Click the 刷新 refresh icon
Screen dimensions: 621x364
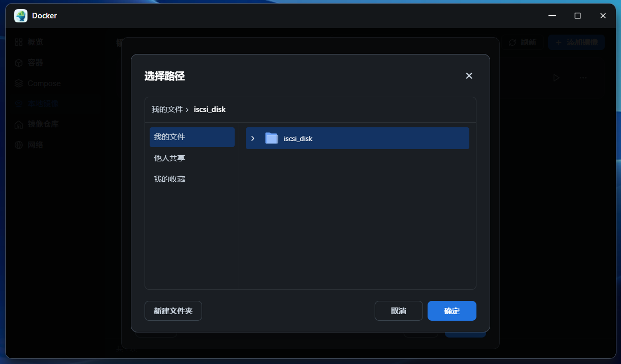click(513, 42)
